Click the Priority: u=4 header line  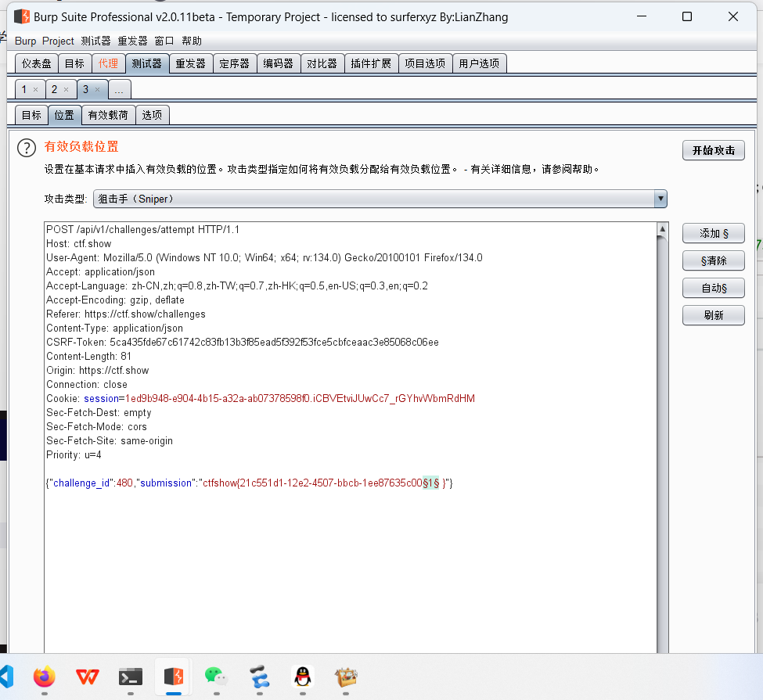pos(74,455)
